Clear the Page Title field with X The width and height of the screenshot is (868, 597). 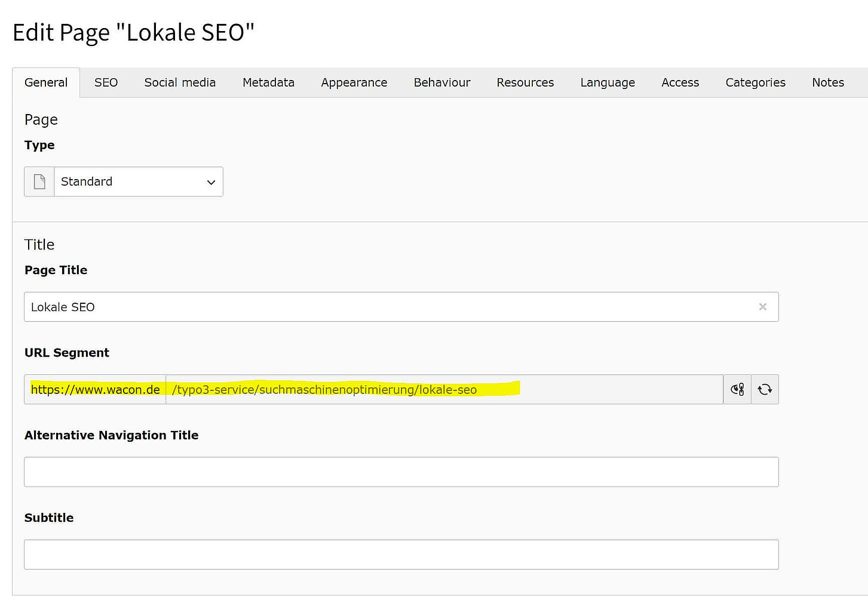click(x=762, y=307)
